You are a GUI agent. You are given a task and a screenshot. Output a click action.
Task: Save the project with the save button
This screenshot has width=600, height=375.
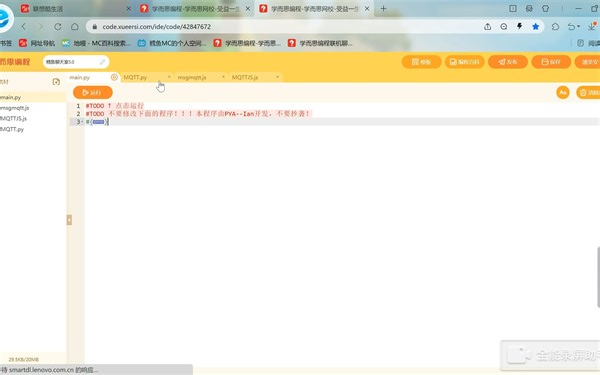pyautogui.click(x=551, y=62)
